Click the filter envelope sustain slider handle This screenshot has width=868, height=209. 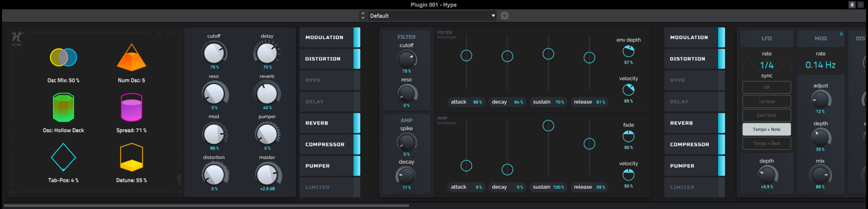[x=548, y=54]
